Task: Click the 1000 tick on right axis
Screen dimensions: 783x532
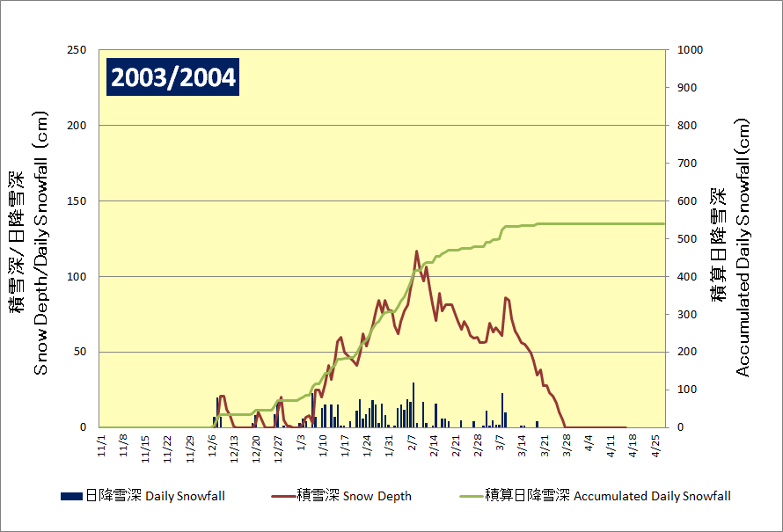Action: [689, 50]
